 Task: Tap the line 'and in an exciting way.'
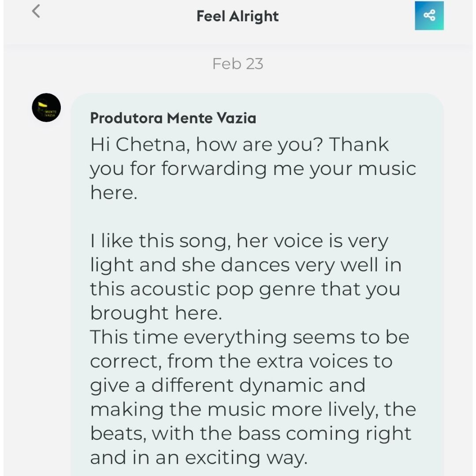199,458
